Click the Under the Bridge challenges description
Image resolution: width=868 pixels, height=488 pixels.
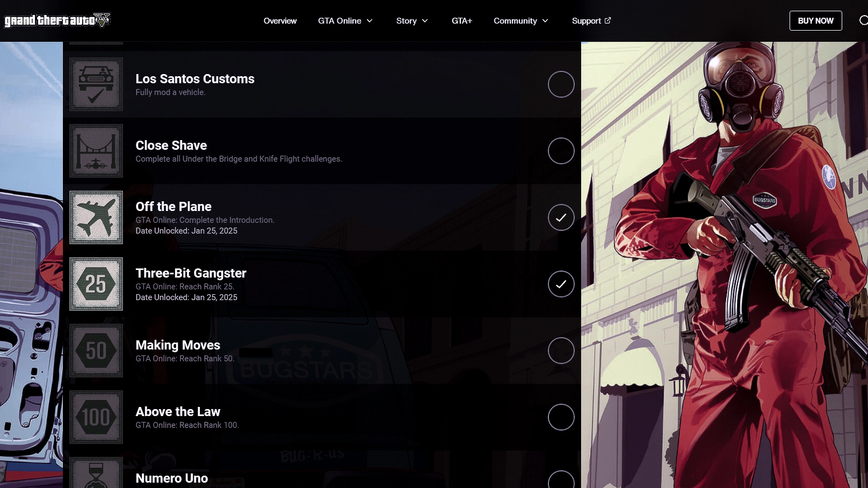pyautogui.click(x=238, y=159)
